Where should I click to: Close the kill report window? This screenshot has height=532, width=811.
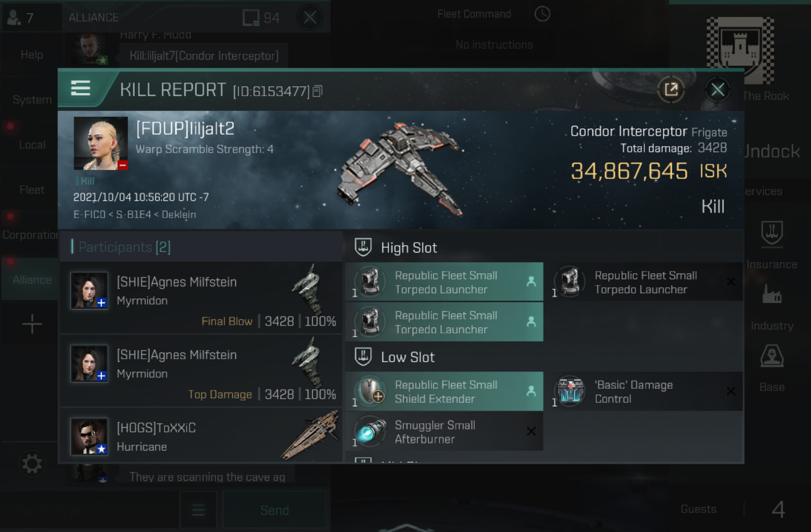(718, 90)
